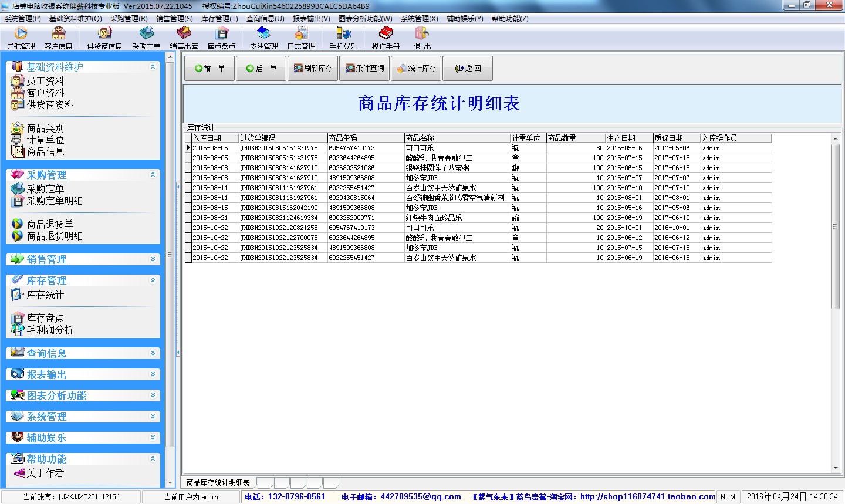Viewport: 845px width, 504px height.
Task: Expand the 销售管理 sidebar section
Action: point(153,259)
